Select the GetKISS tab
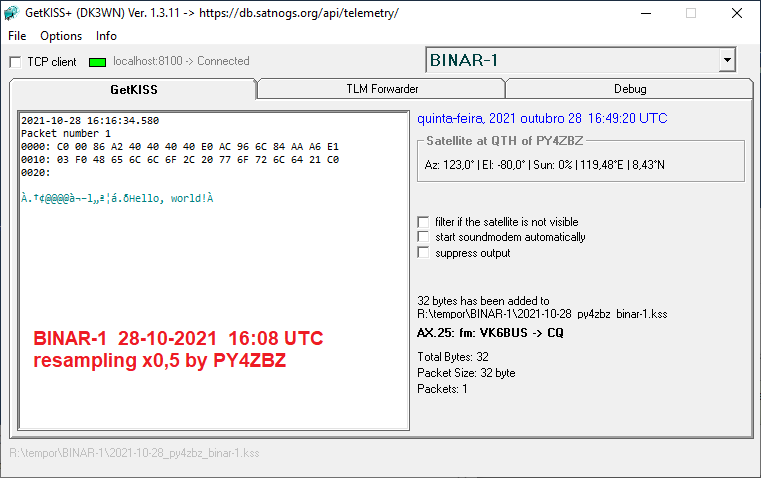 [133, 90]
